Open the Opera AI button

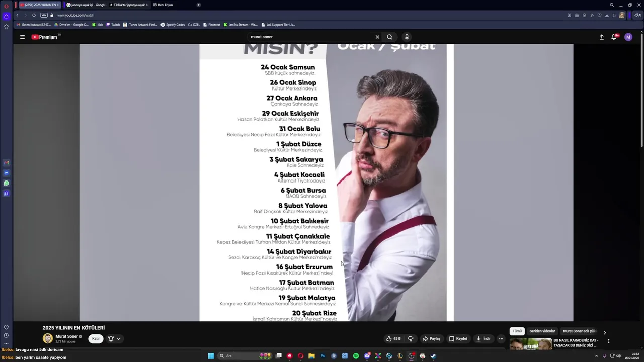(x=637, y=15)
